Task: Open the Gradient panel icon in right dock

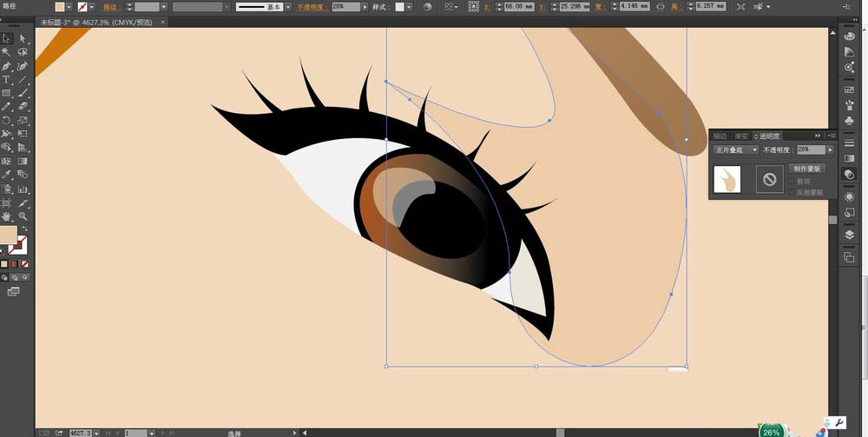Action: click(x=849, y=158)
